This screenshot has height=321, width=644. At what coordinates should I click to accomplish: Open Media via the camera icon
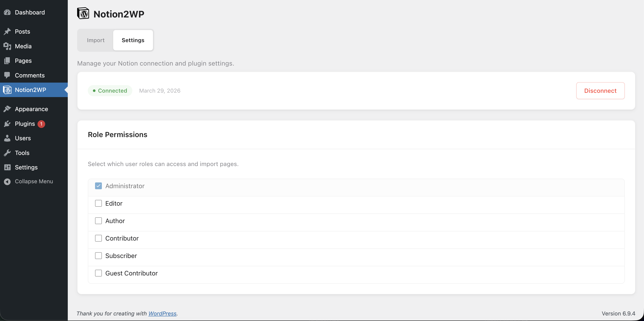[x=7, y=46]
